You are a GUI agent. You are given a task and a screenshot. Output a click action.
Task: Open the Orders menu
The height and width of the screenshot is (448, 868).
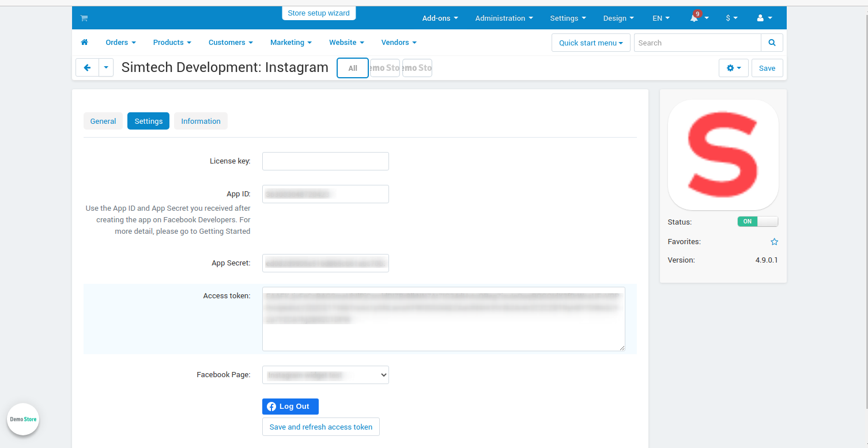[x=121, y=43]
